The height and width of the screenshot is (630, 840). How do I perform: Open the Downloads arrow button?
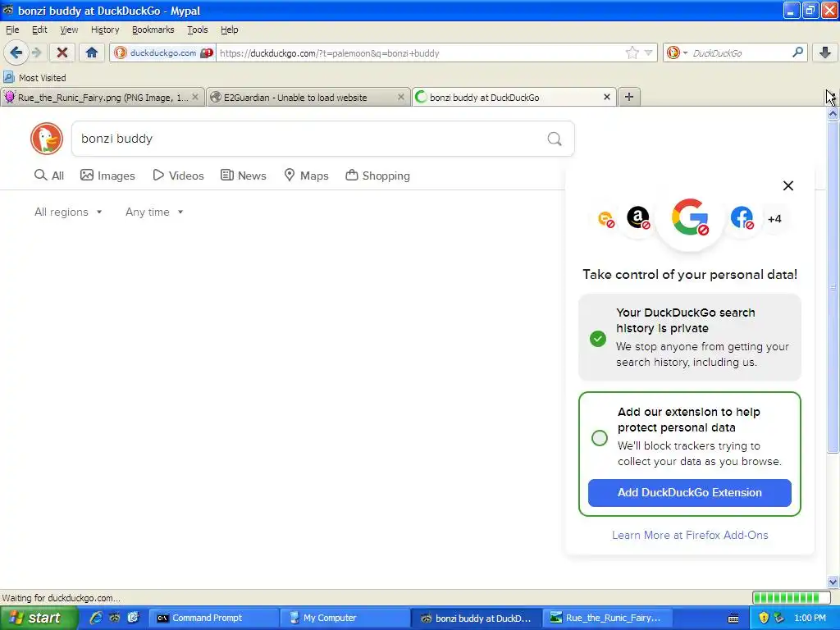pos(825,52)
